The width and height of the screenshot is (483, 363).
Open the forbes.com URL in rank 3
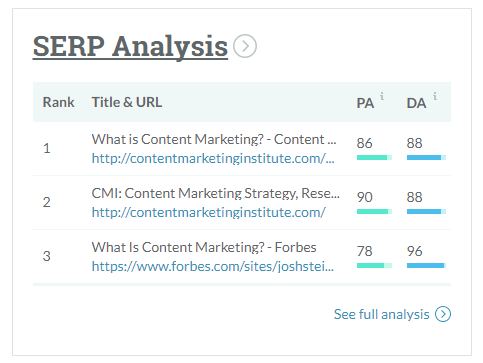point(213,267)
